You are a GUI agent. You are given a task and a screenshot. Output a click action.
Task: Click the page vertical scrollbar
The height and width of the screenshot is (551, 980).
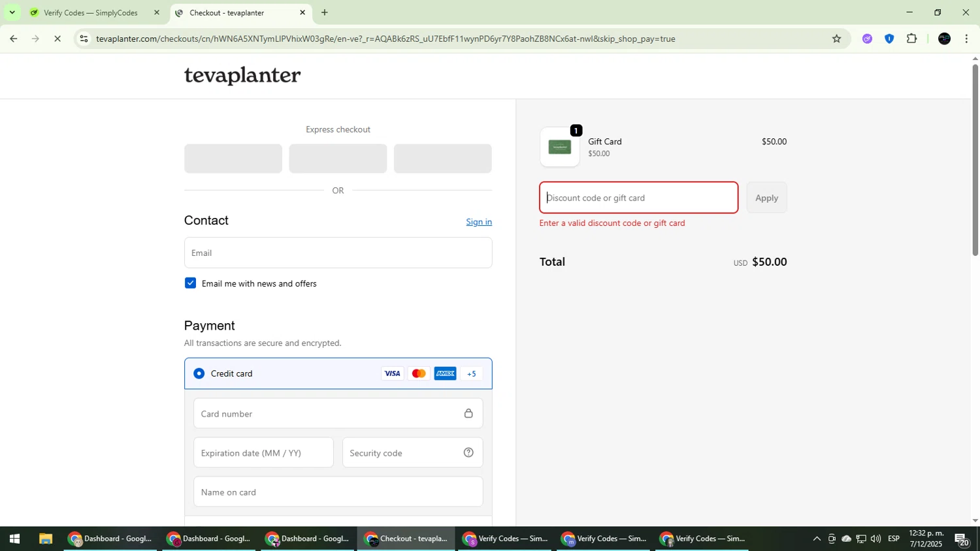tap(975, 159)
